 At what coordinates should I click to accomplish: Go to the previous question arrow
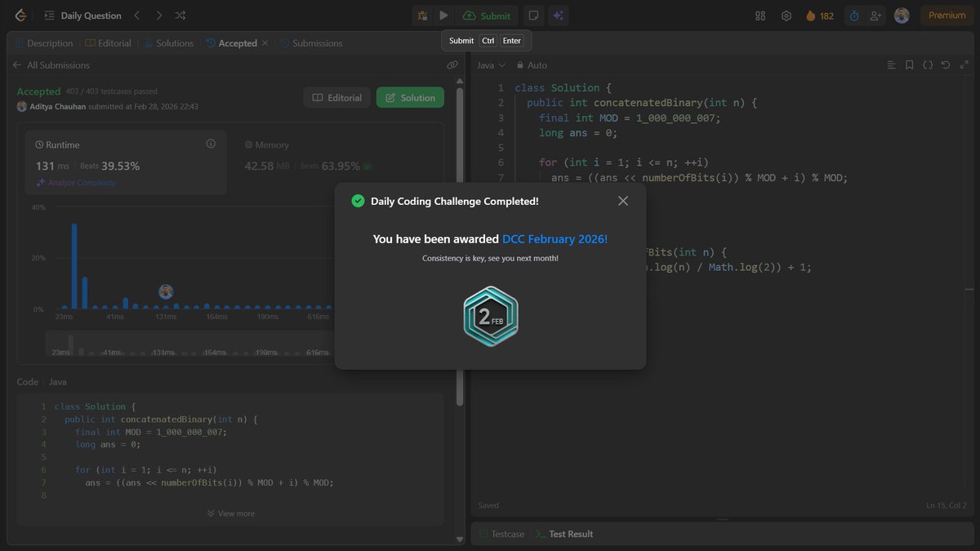(x=137, y=16)
